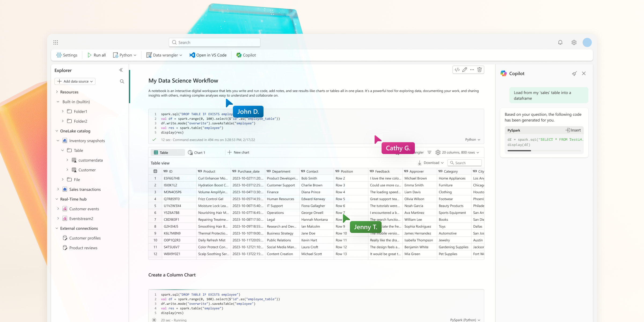
Task: Open the app launcher grid icon
Action: (x=56, y=42)
